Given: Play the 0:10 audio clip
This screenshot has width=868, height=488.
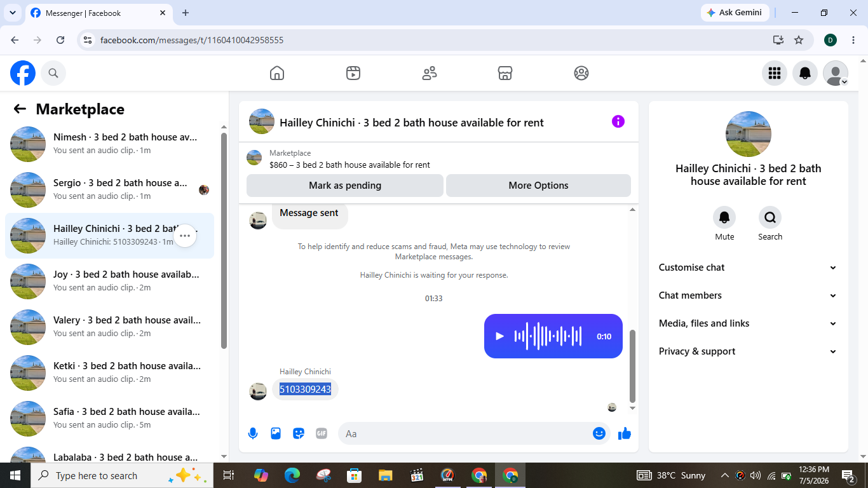Looking at the screenshot, I should coord(499,336).
